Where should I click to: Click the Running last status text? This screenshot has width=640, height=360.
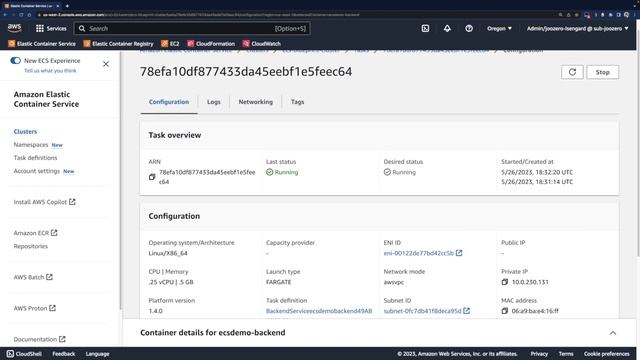pyautogui.click(x=286, y=172)
